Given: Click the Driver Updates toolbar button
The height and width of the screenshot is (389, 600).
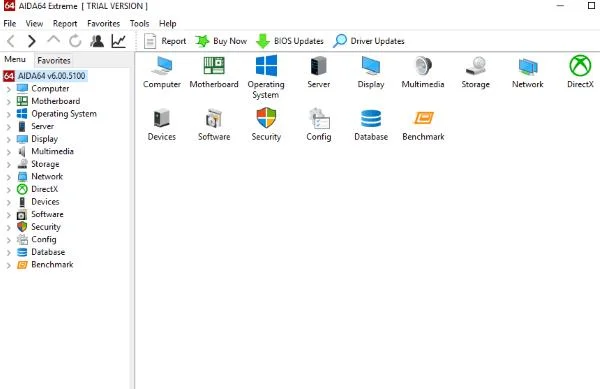Looking at the screenshot, I should (368, 41).
